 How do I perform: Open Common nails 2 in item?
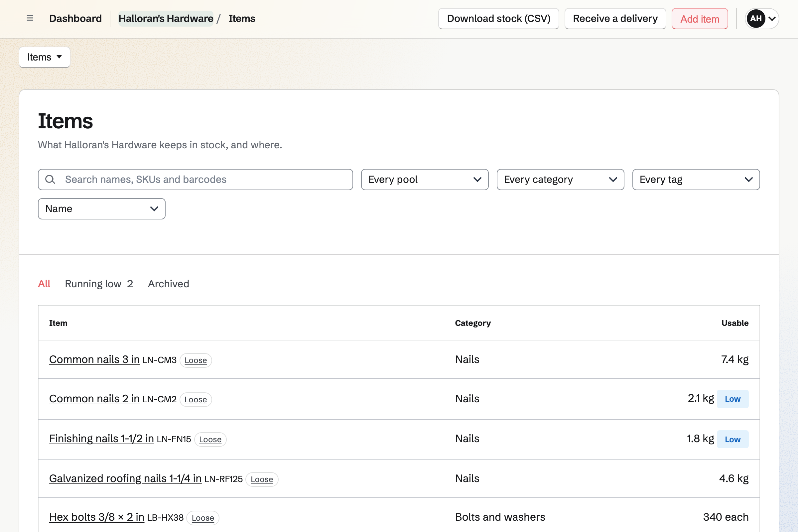coord(94,399)
